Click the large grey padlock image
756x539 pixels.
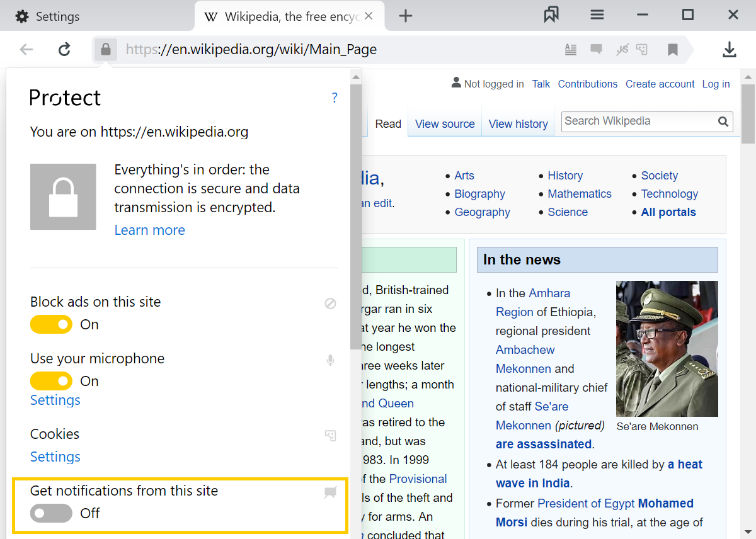click(63, 196)
